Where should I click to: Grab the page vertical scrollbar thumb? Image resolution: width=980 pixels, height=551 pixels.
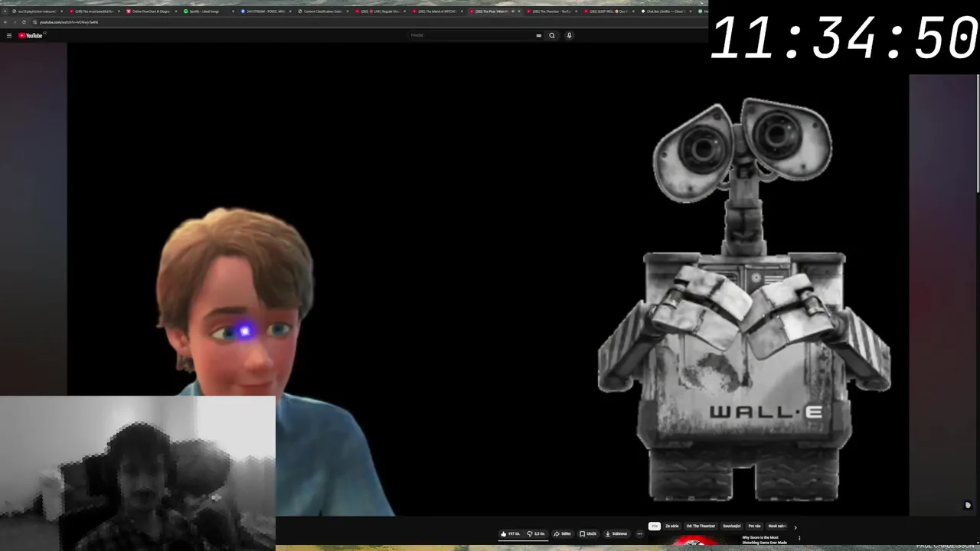pos(978,134)
